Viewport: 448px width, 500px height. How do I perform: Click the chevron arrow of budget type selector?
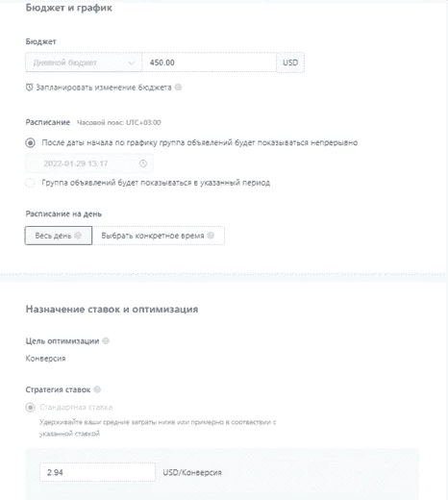tap(132, 62)
